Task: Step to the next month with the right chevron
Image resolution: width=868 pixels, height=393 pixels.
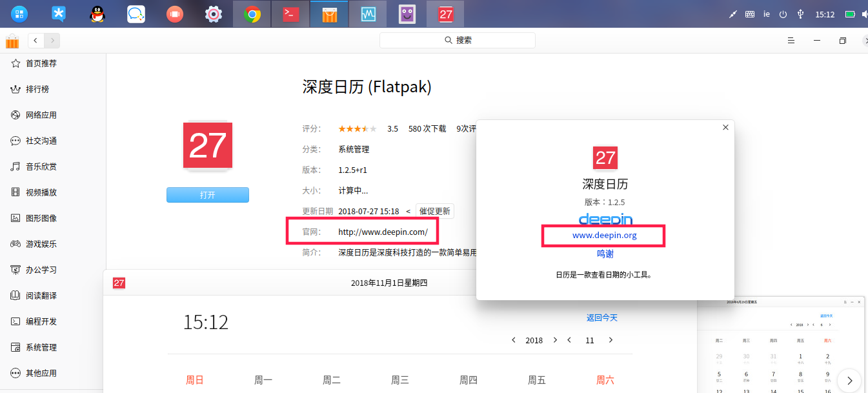Action: [611, 339]
